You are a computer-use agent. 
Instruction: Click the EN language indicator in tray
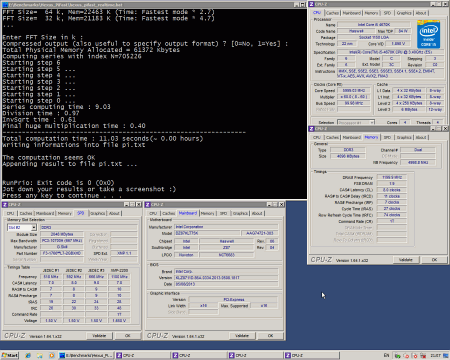(x=386, y=355)
